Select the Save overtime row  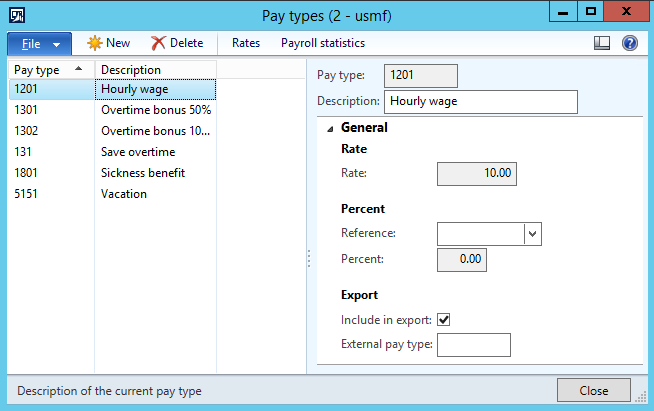pos(138,152)
